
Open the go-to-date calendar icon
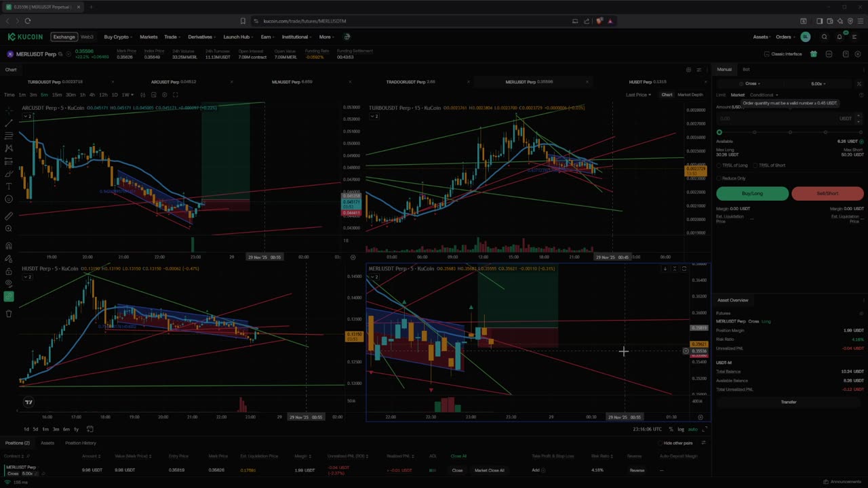coord(90,429)
